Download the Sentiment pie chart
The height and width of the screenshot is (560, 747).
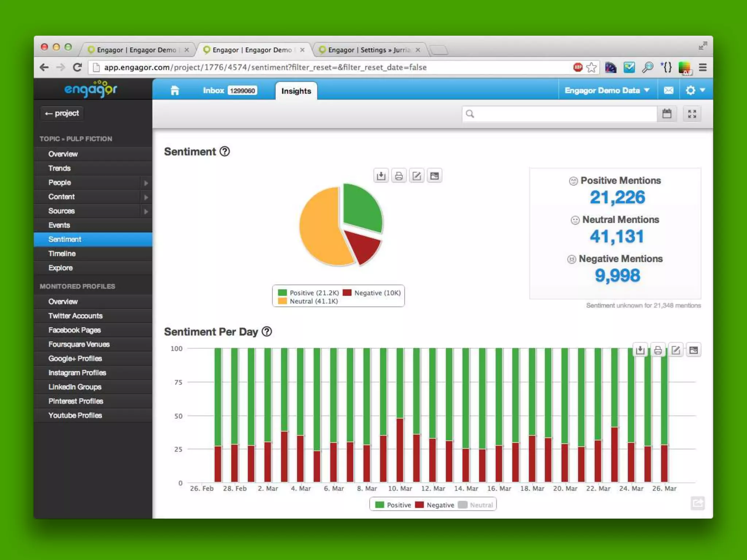[381, 176]
